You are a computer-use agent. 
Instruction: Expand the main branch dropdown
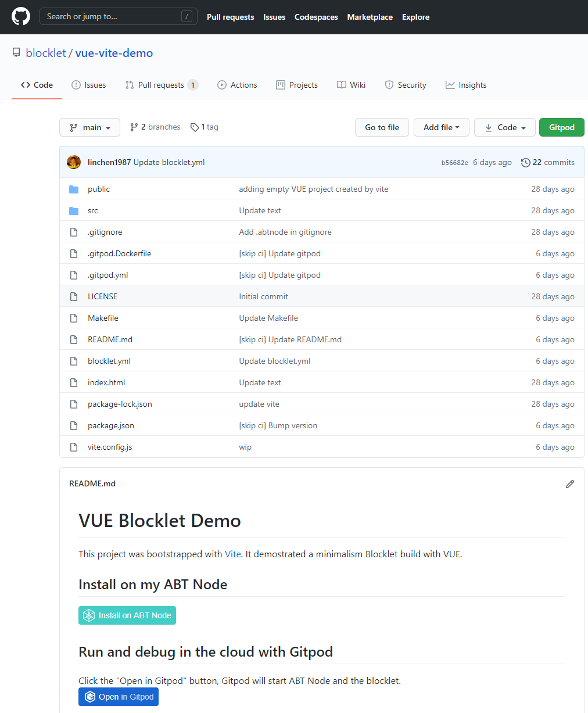[89, 127]
